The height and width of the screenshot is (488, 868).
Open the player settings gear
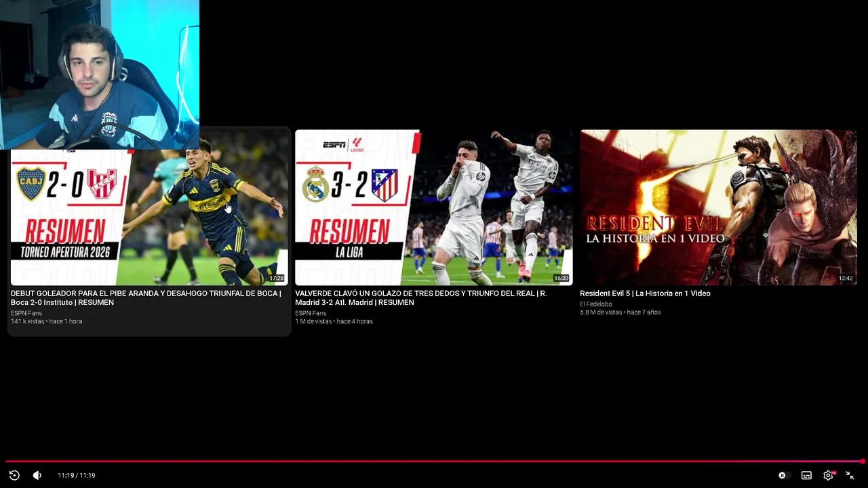[828, 475]
